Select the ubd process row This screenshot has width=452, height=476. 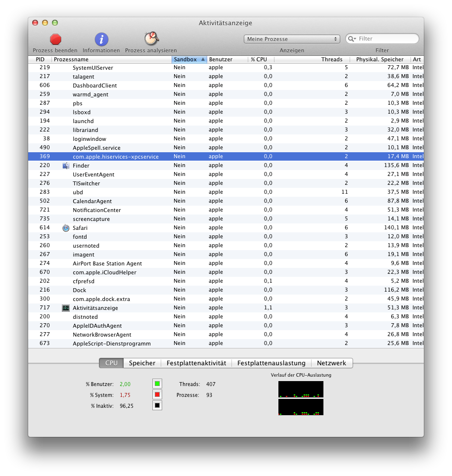point(226,192)
